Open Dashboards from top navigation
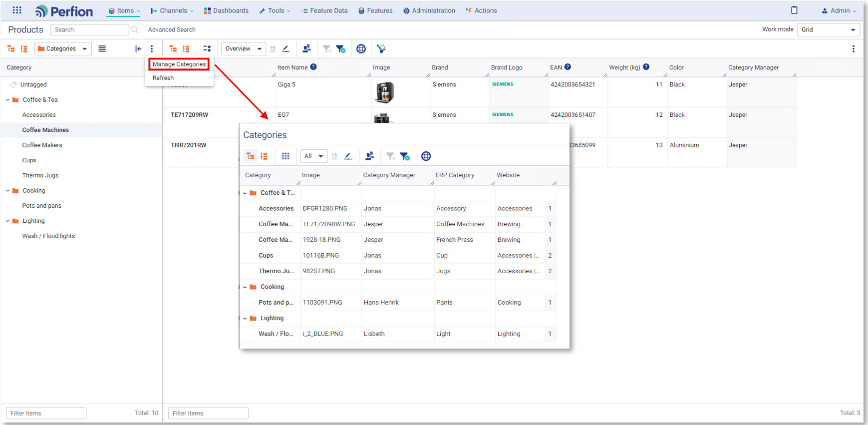This screenshot has width=868, height=425. (x=226, y=10)
